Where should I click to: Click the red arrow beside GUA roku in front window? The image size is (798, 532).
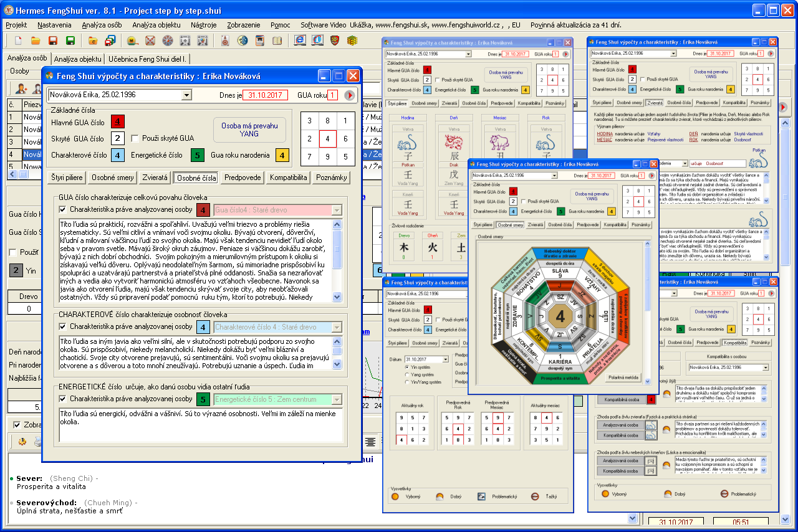349,95
